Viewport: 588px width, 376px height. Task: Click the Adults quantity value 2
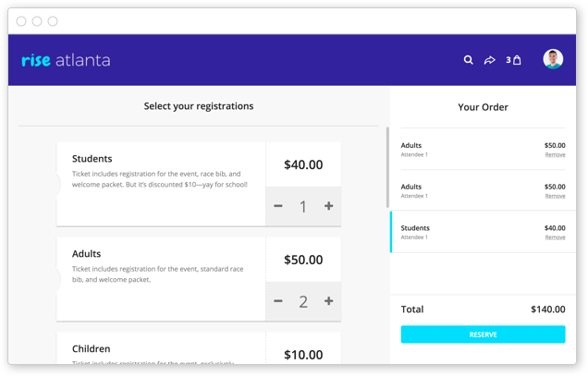click(303, 302)
